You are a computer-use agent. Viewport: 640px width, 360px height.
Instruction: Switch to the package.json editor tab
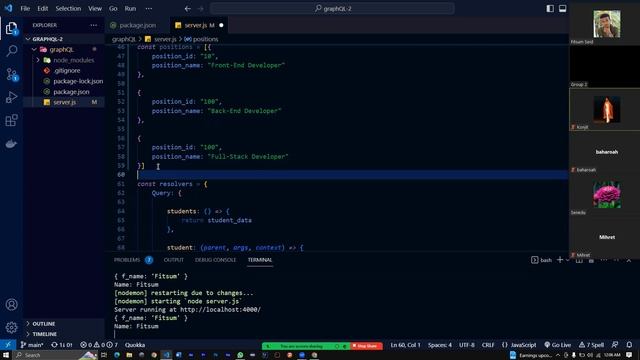(x=137, y=25)
